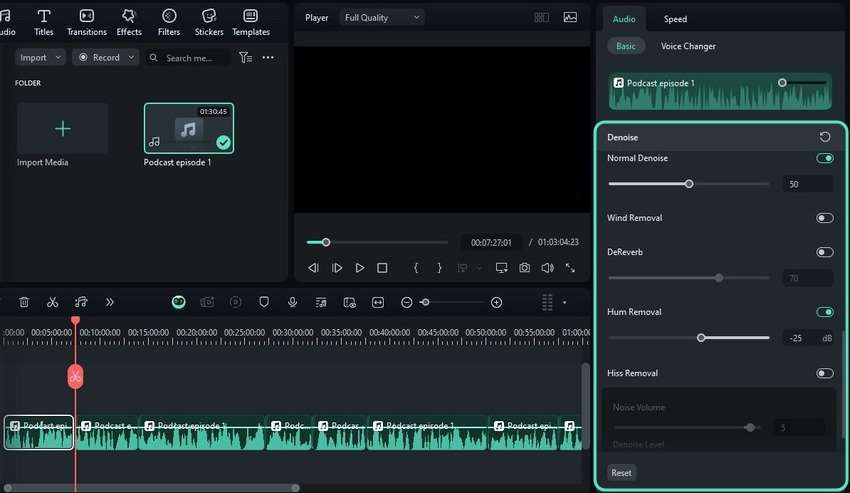
Task: Click the green AI assistant face icon
Action: click(x=178, y=302)
